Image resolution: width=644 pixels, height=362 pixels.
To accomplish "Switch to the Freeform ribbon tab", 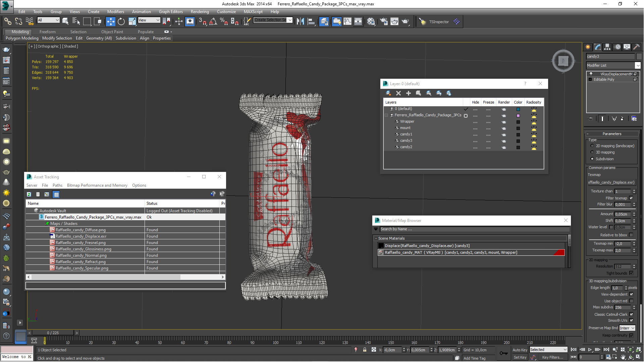I will tap(47, 32).
